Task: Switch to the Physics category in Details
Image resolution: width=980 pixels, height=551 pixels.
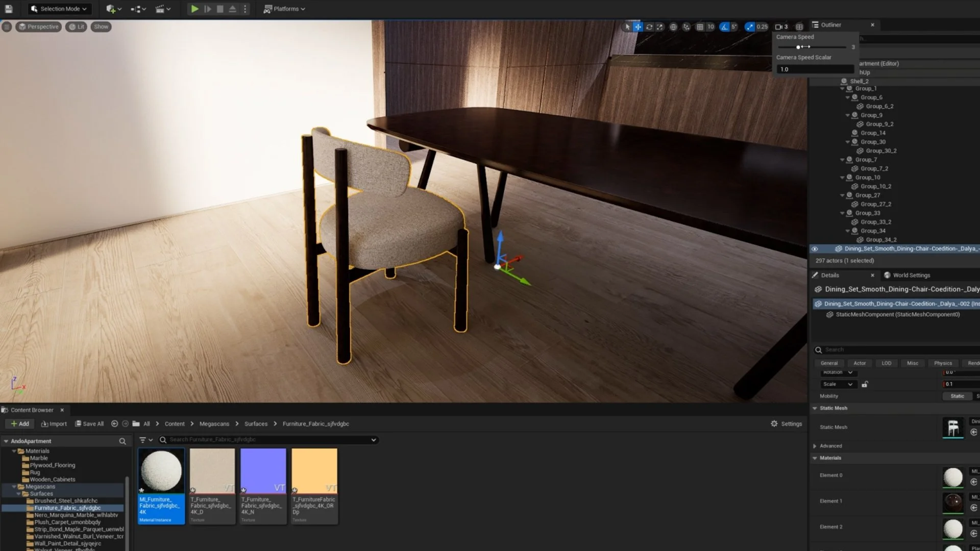Action: point(943,363)
